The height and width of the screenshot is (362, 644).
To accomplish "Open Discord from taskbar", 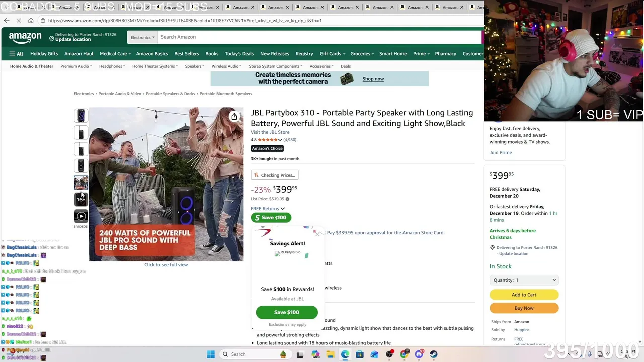I will tap(419, 354).
